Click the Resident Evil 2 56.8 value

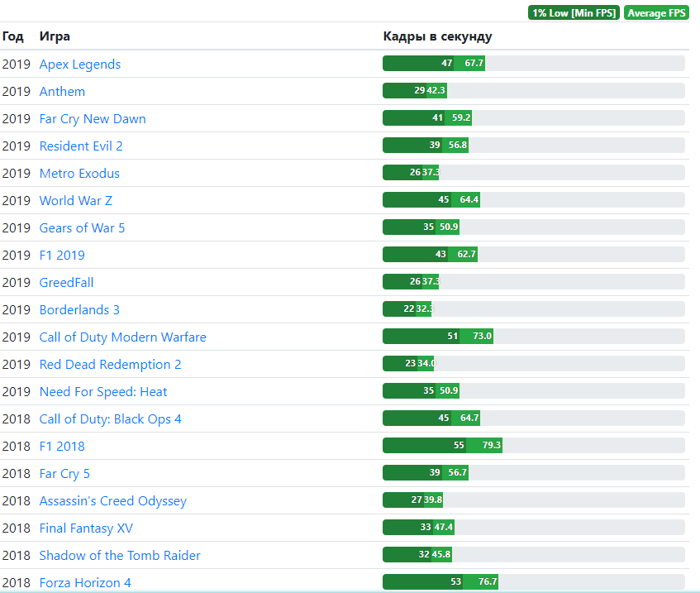[x=458, y=146]
